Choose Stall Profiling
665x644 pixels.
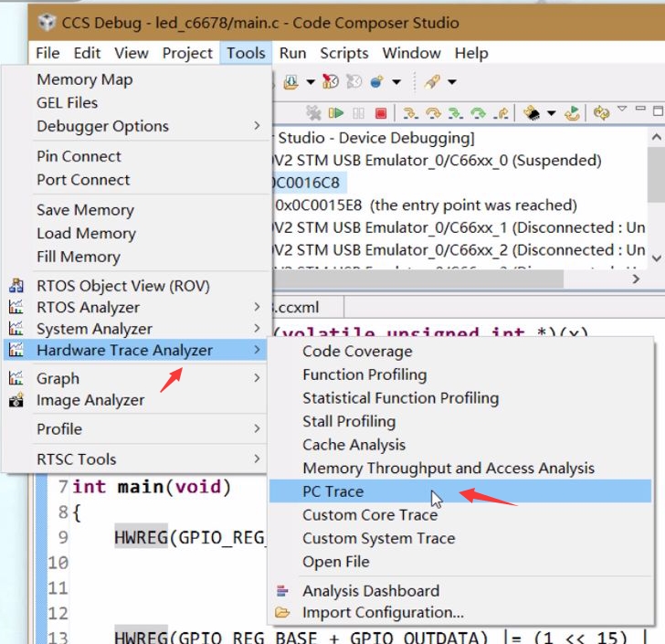click(460, 421)
